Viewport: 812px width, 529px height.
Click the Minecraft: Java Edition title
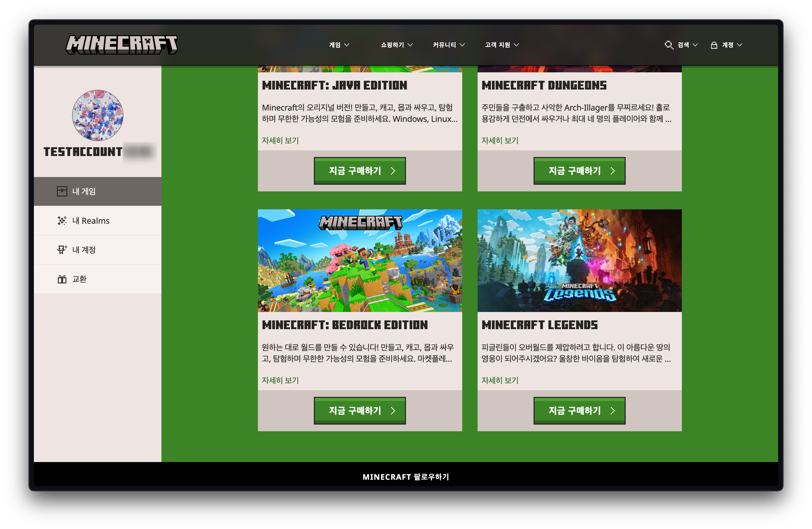pos(334,85)
